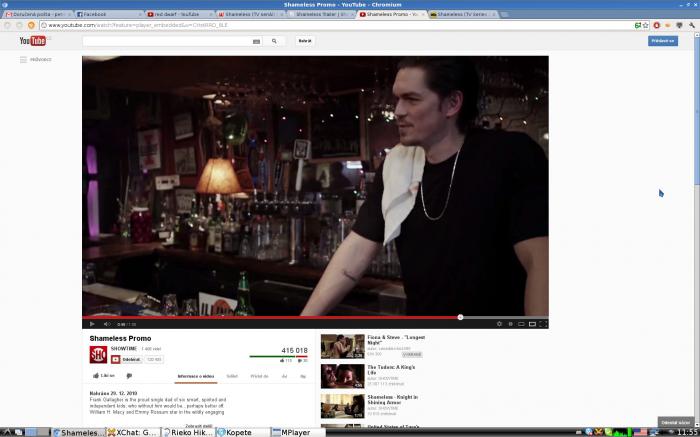Switch to MPlayer in taskbar
The image size is (700, 437).
click(x=298, y=432)
